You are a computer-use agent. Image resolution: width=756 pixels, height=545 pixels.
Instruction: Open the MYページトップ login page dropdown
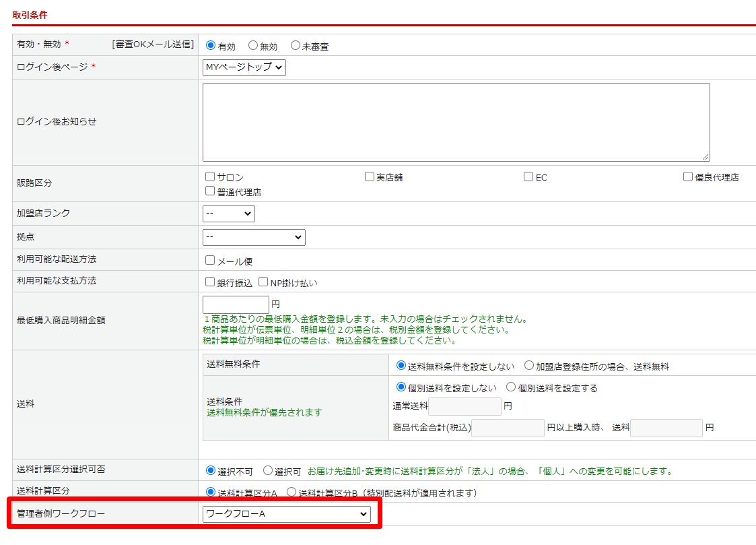pos(244,67)
